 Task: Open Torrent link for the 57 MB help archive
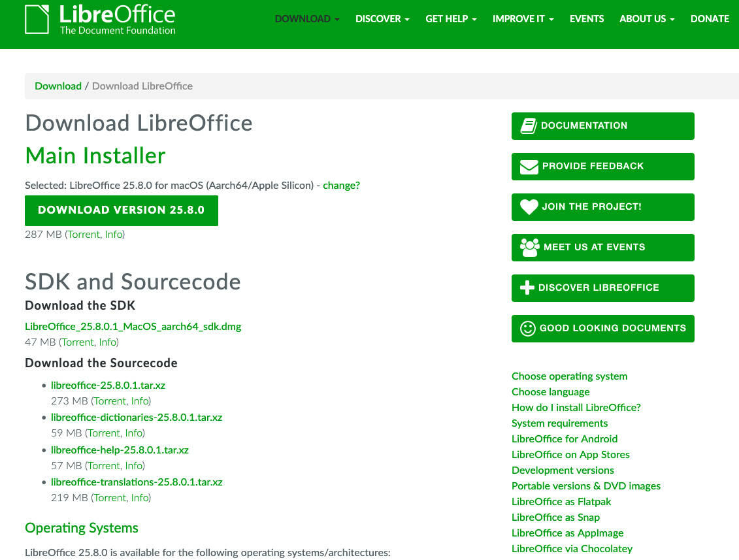pos(104,466)
